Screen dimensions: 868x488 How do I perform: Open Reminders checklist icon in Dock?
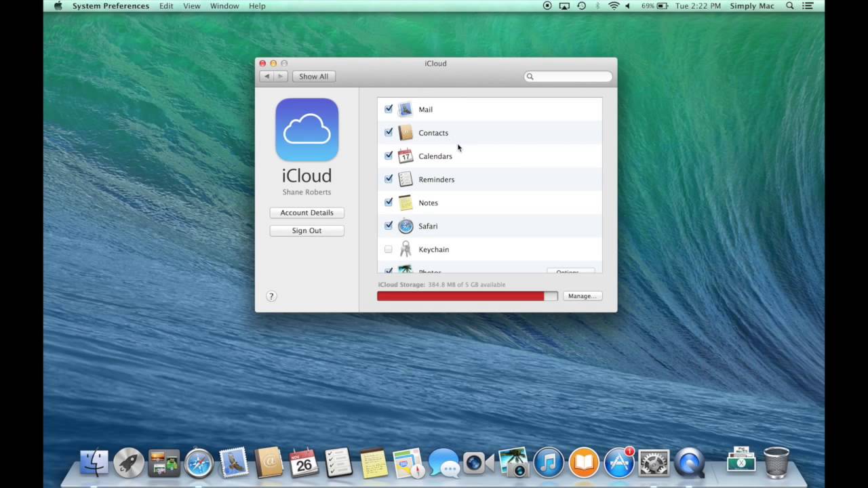click(x=338, y=463)
